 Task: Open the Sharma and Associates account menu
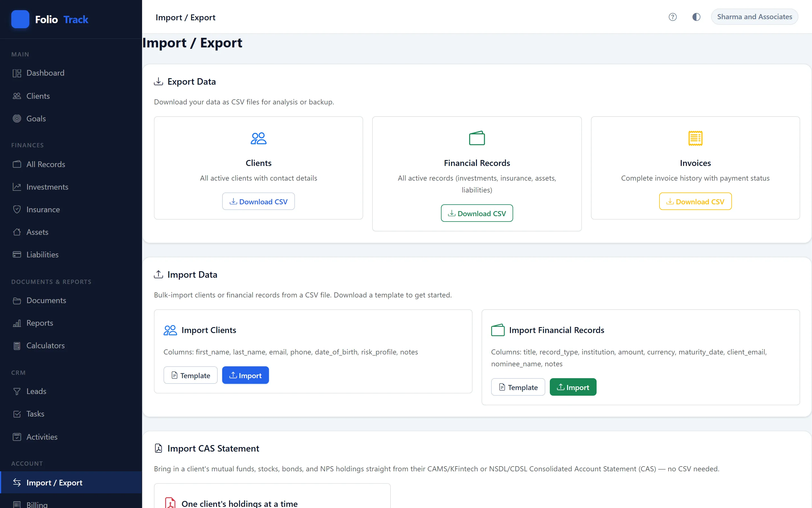pyautogui.click(x=754, y=17)
